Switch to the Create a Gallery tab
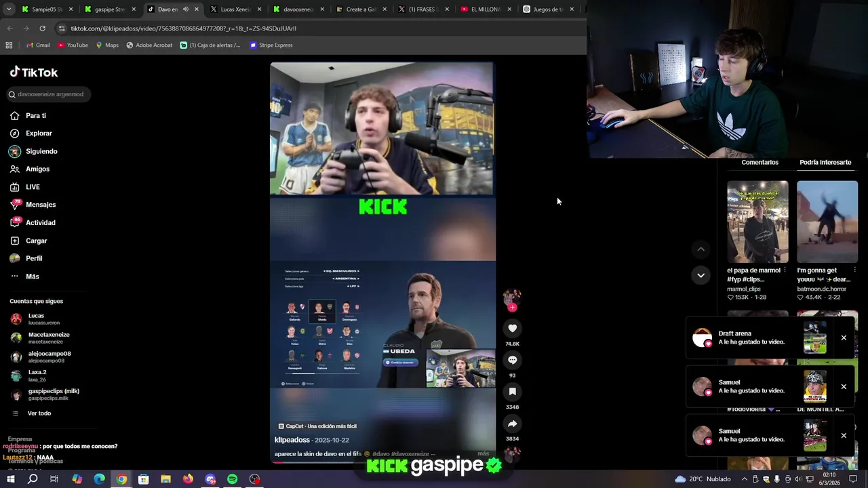This screenshot has width=868, height=488. 361,9
